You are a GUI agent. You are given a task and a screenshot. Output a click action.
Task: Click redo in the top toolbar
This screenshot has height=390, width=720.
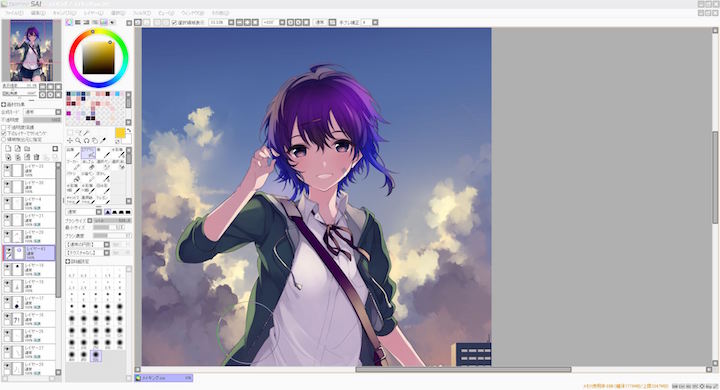(x=146, y=22)
